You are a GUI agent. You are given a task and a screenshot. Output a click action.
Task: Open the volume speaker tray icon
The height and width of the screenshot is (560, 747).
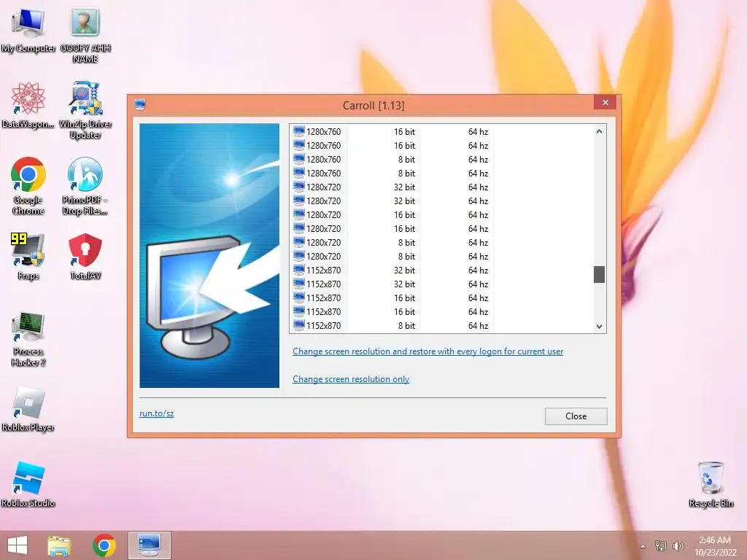tap(678, 546)
